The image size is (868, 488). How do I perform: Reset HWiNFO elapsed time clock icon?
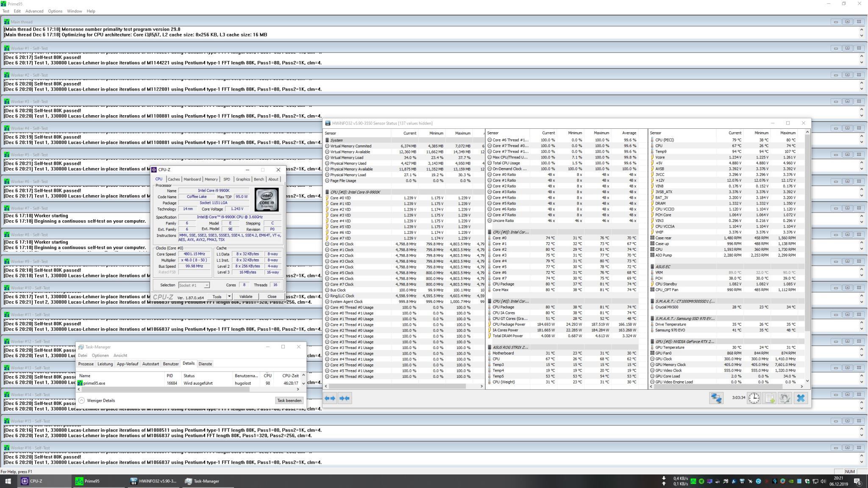coord(754,398)
